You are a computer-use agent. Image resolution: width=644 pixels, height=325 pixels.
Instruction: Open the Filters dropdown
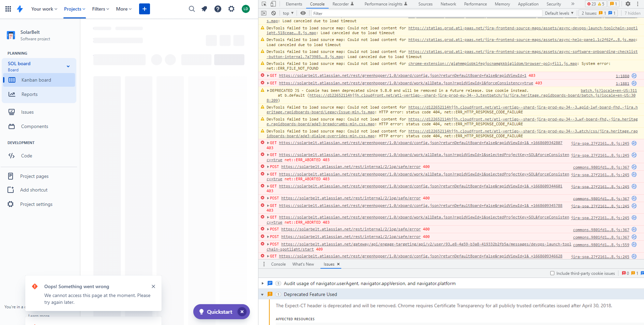tap(101, 9)
